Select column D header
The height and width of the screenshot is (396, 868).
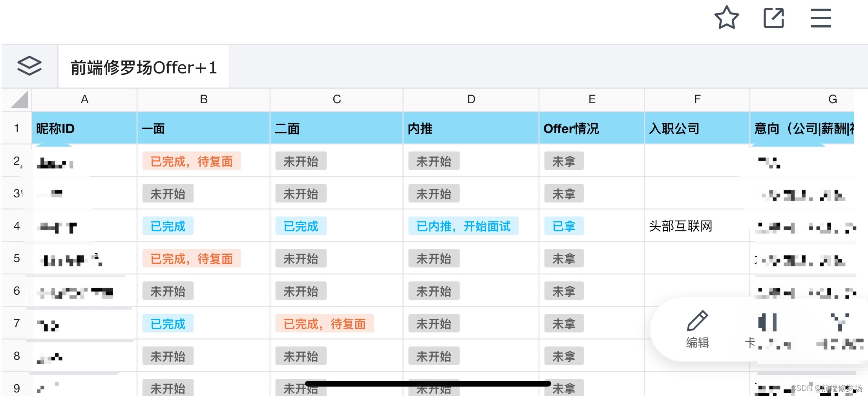[471, 99]
